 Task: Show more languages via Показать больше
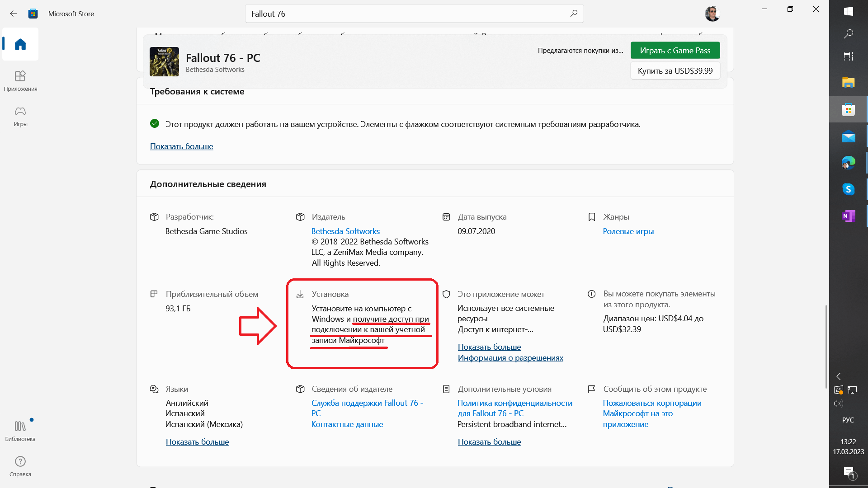(197, 441)
